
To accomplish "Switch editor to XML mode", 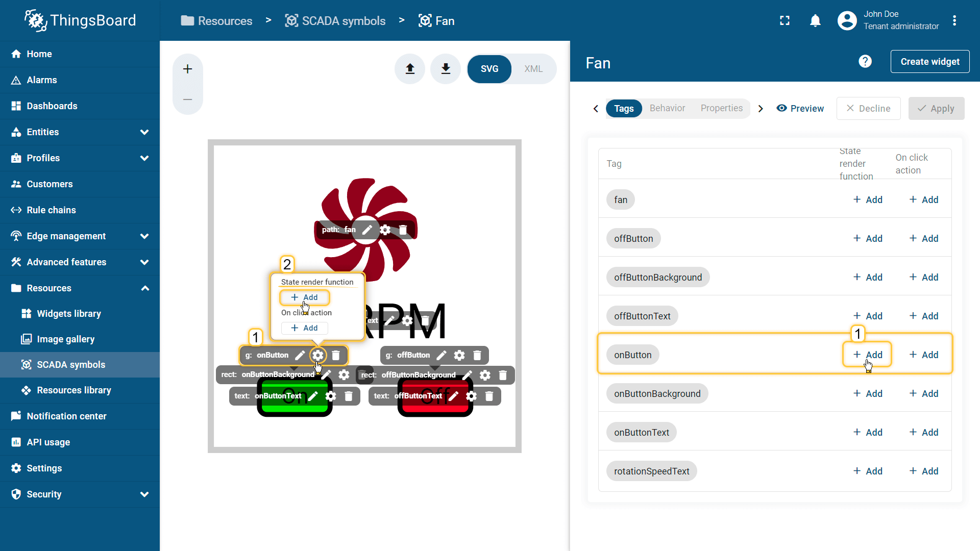I will click(x=533, y=69).
